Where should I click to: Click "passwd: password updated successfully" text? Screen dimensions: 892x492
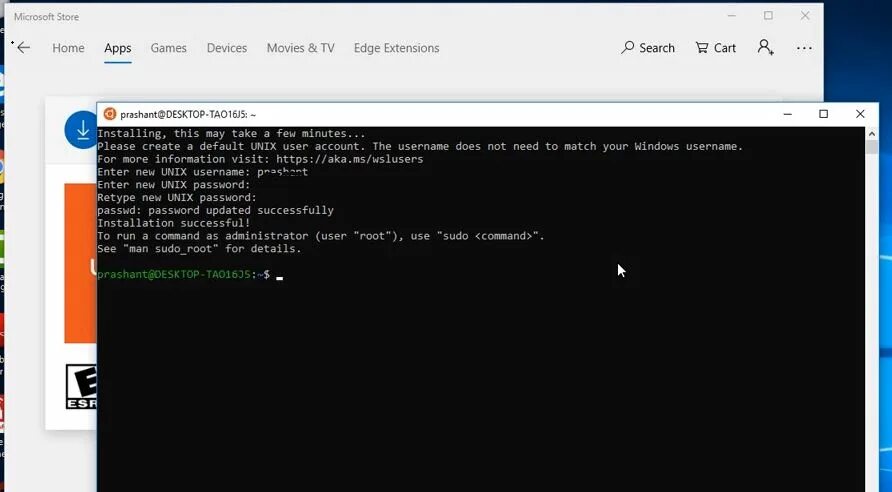[x=215, y=210]
